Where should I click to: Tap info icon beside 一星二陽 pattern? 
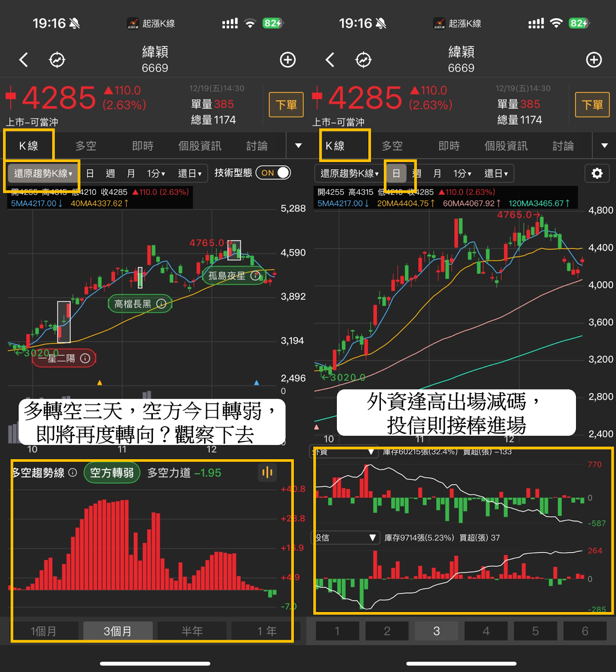click(x=85, y=358)
